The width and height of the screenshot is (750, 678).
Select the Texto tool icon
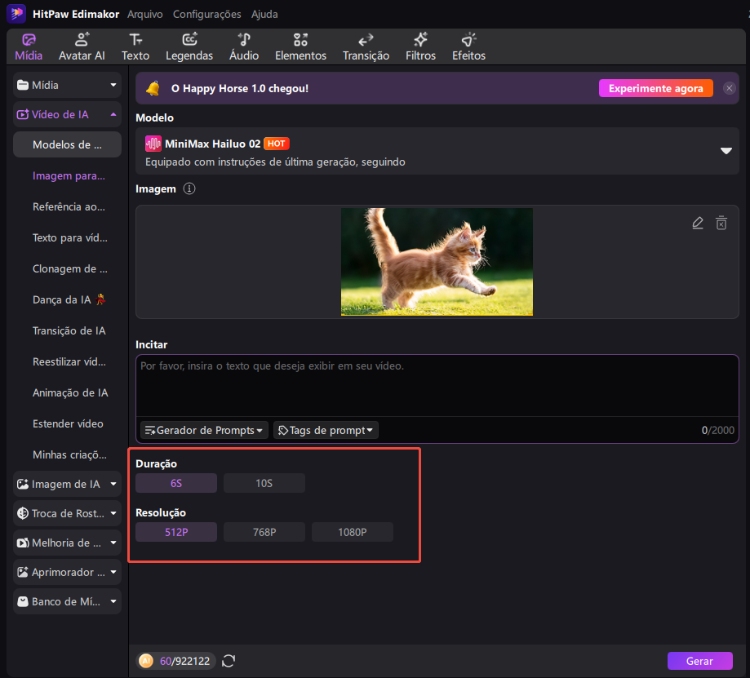tap(135, 40)
